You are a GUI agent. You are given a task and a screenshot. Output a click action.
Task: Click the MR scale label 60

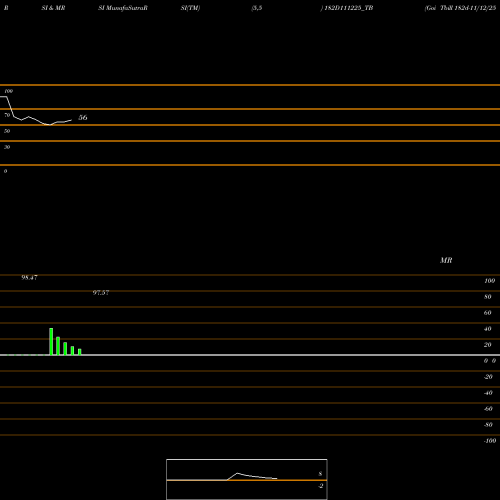[488, 313]
